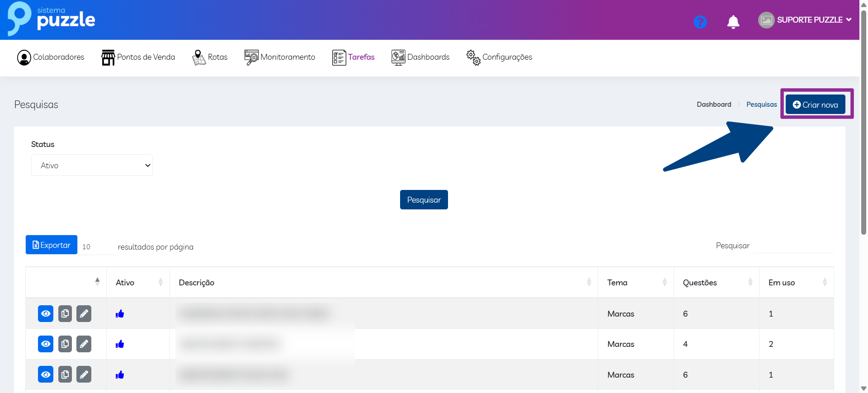Expand the SUPORTE PUZZLE user menu
This screenshot has width=868, height=393.
click(805, 20)
